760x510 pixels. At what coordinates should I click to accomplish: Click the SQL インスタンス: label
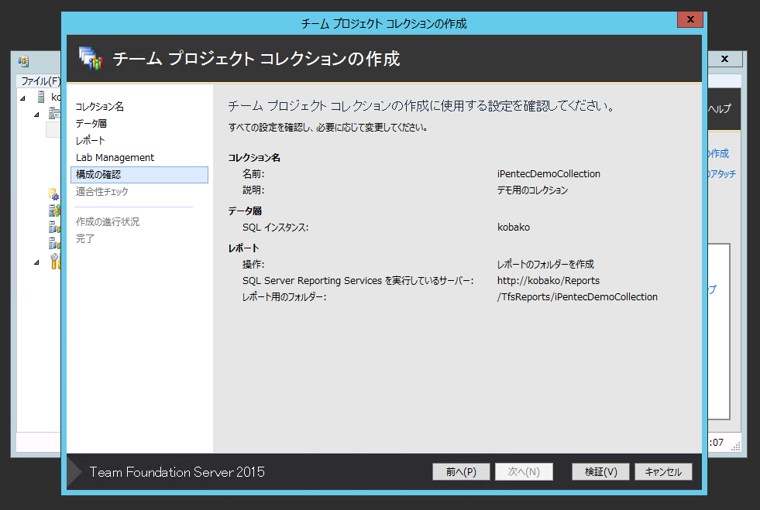275,227
